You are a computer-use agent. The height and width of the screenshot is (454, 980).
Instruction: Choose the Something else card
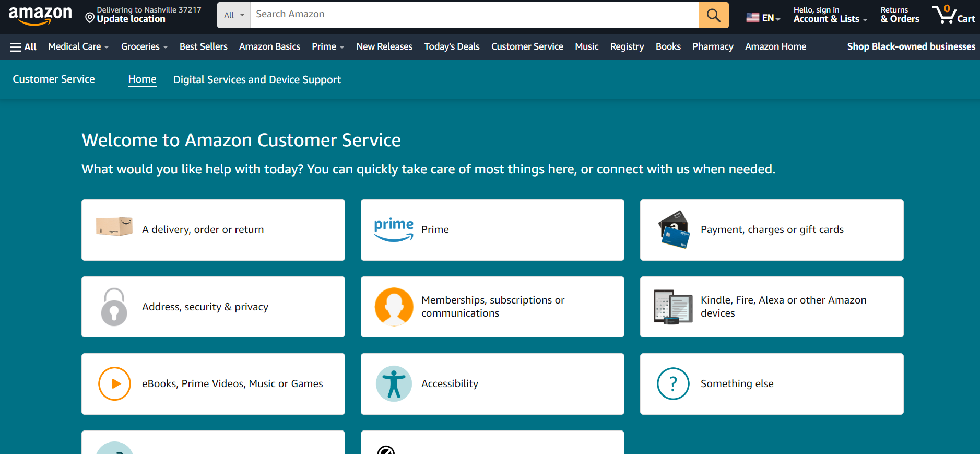click(772, 384)
